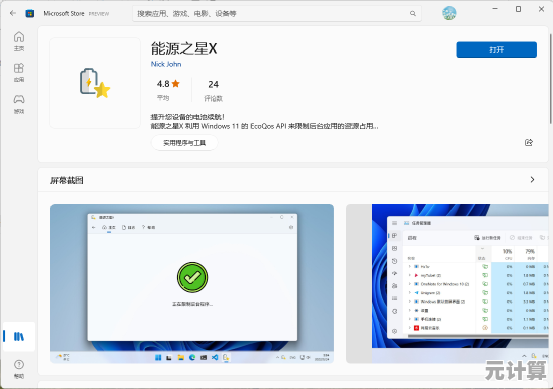The image size is (553, 389).
Task: Go back with the arrow icon
Action: pos(13,13)
